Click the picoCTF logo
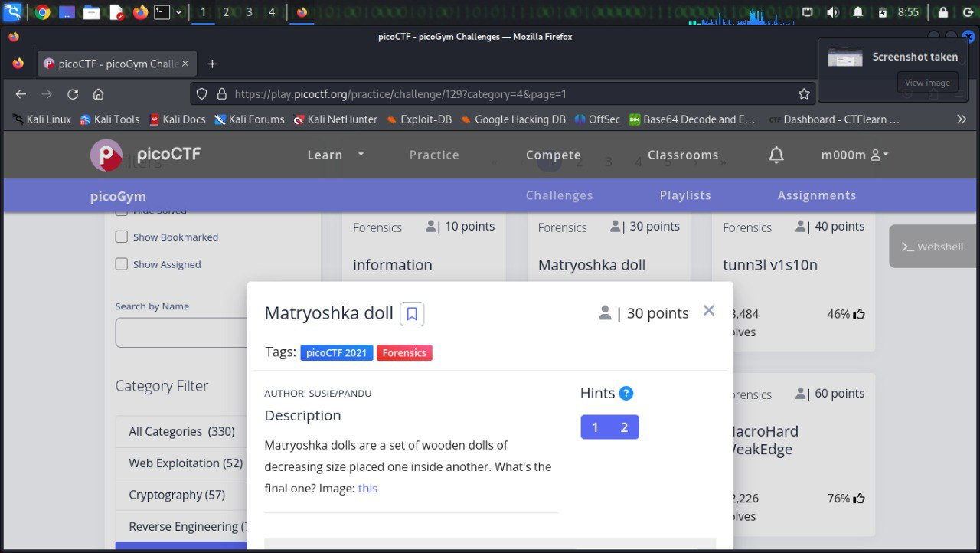This screenshot has width=980, height=553. (145, 155)
